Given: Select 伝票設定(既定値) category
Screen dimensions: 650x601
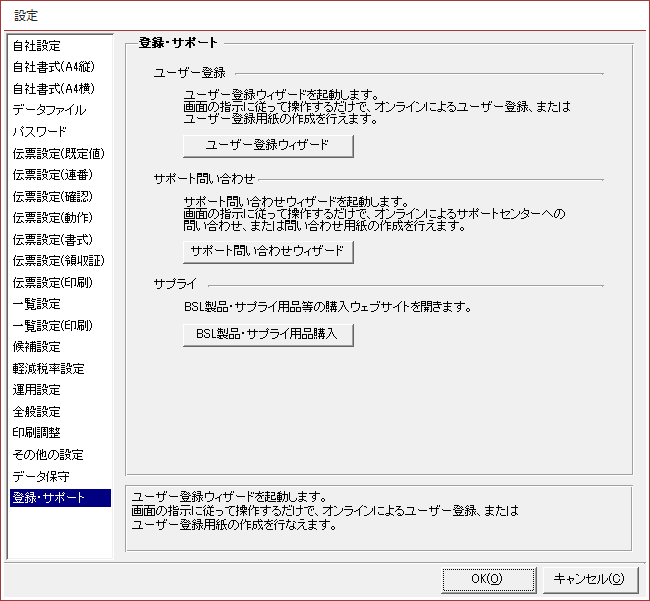Looking at the screenshot, I should click(x=58, y=154).
